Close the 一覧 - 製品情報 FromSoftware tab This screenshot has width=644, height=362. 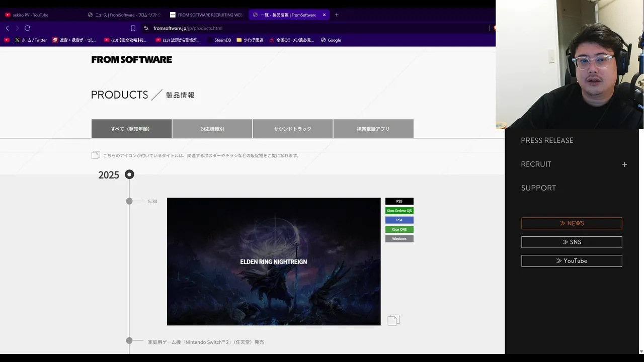[324, 15]
